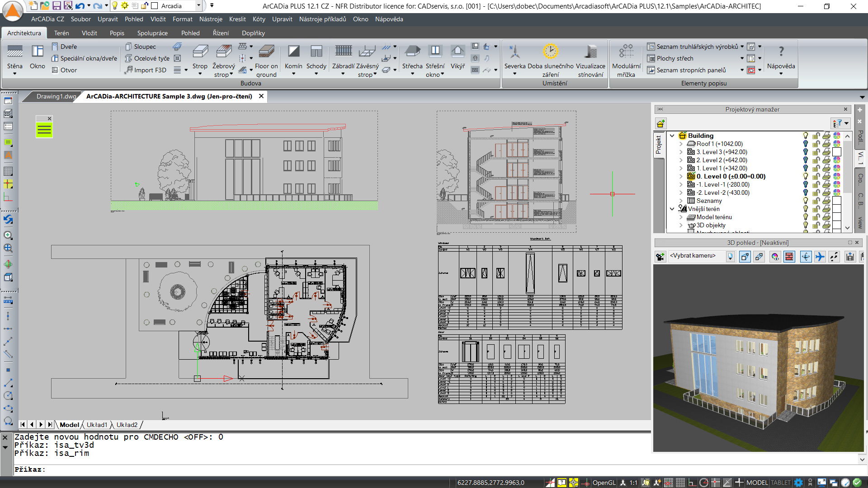
Task: Open Doba slunečního záření tool
Action: 551,60
